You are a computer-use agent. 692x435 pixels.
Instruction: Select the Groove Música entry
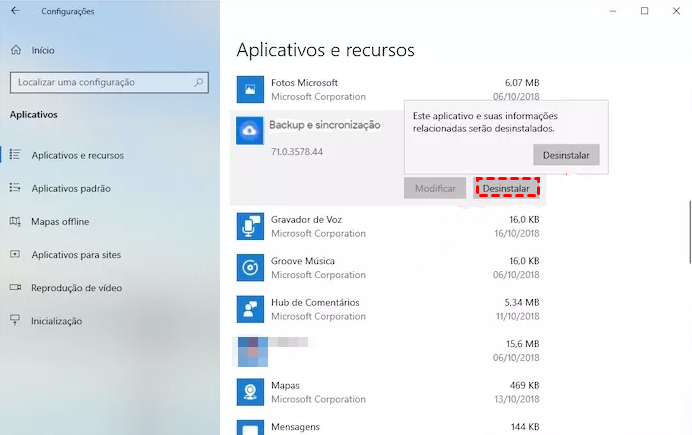coord(303,261)
